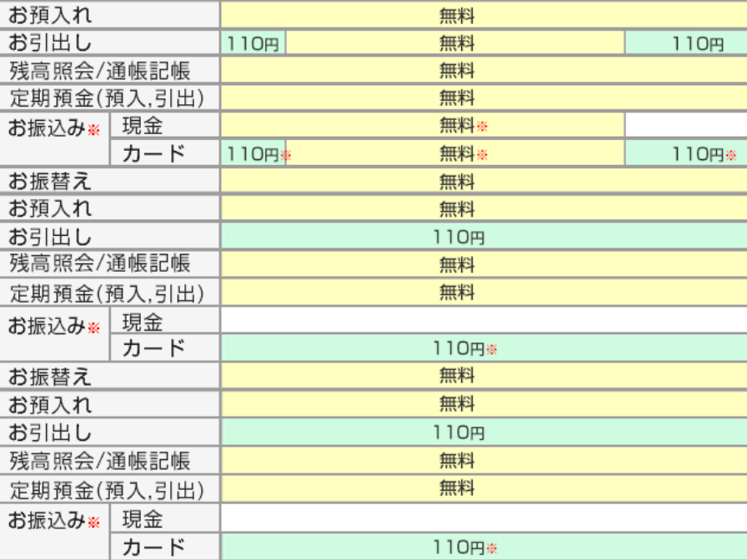Screen dimensions: 747x560
Task: Click the first 残高照会/通帳記帳 row header
Action: coord(109,70)
